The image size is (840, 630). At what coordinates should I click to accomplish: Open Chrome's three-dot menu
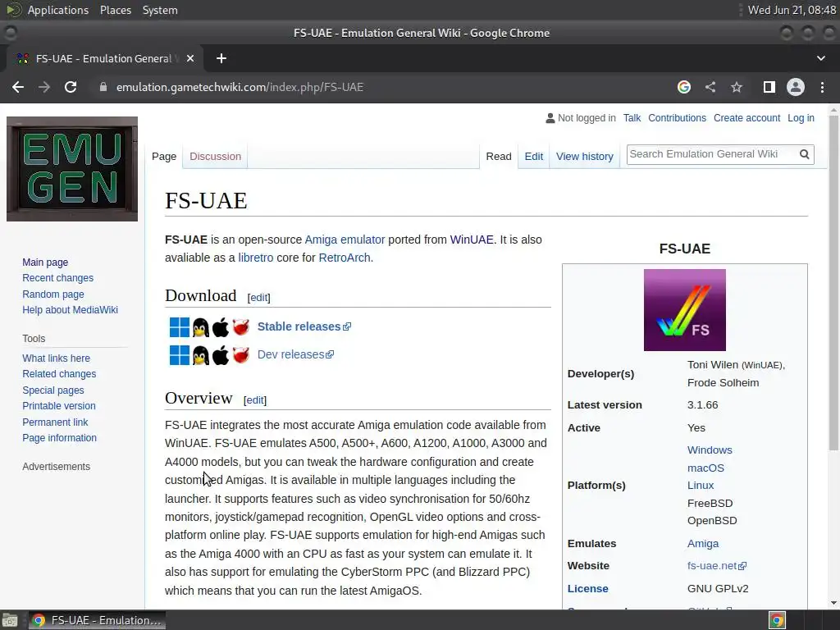[x=822, y=87]
